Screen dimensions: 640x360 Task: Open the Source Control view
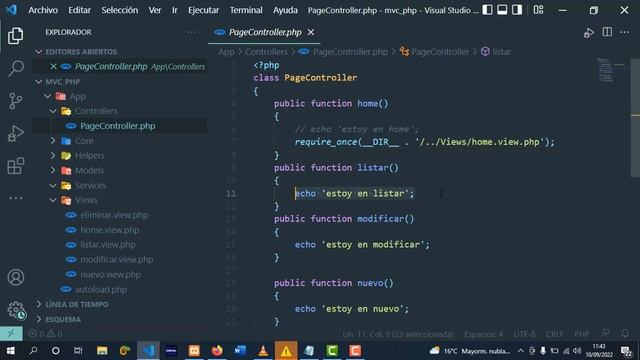[x=16, y=101]
